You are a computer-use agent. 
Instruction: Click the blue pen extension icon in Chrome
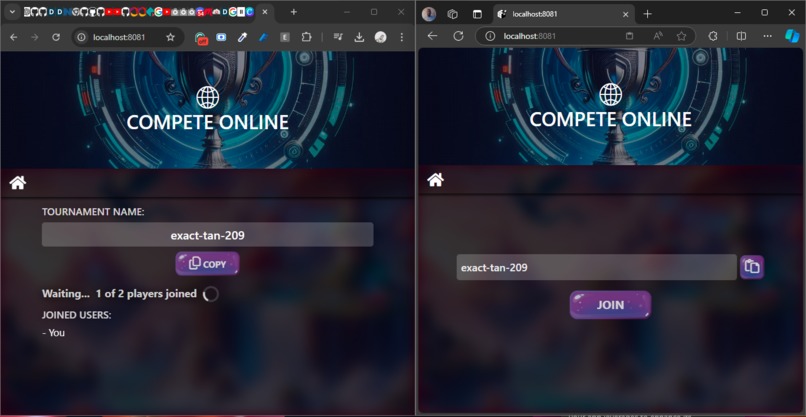tap(263, 37)
